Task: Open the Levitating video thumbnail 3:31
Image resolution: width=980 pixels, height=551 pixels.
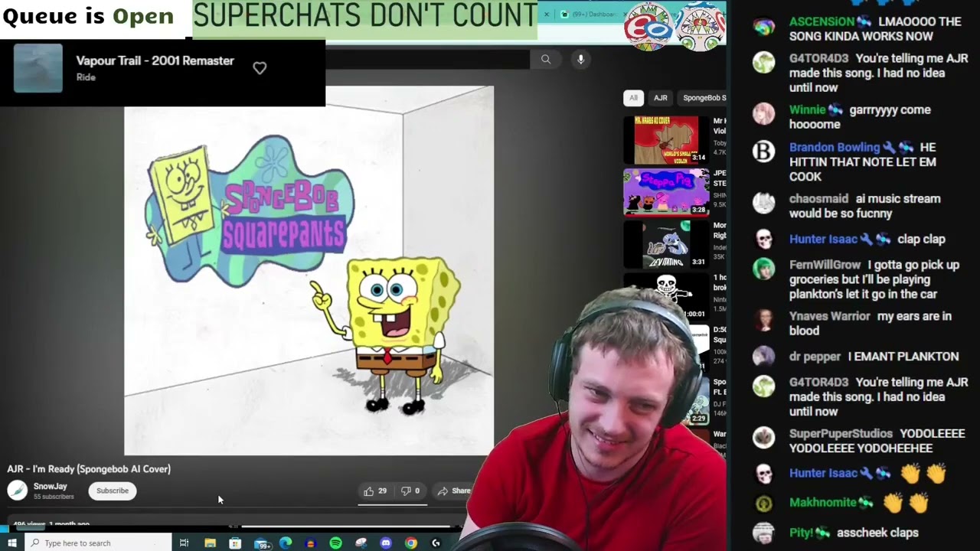Action: [666, 244]
